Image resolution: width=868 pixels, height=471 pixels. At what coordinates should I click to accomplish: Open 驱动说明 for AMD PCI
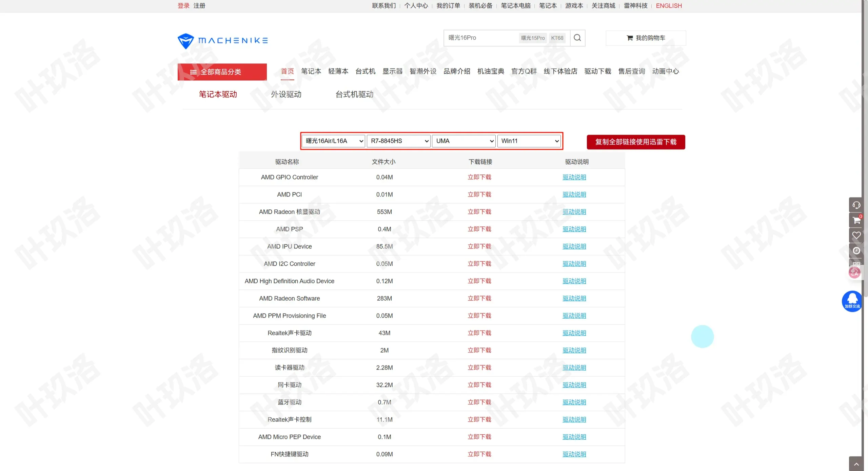point(574,194)
